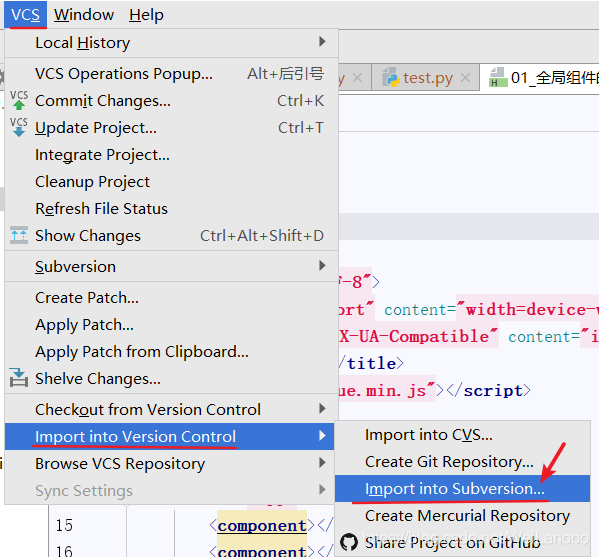Choose Create Patch... entry

(x=172, y=298)
